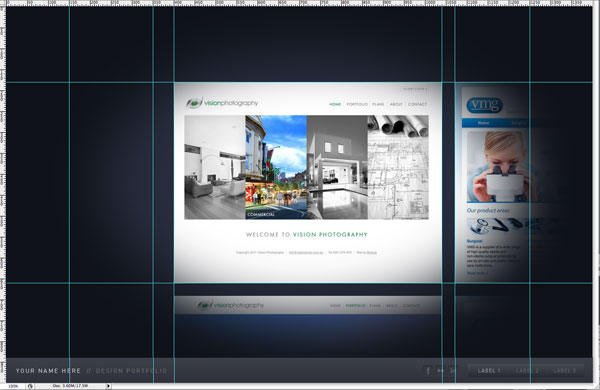Click the LABEL 1 button
600x390 pixels.
coord(489,370)
